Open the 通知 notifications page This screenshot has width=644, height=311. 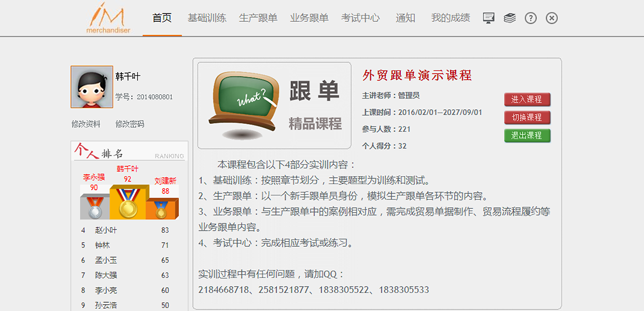pos(405,17)
